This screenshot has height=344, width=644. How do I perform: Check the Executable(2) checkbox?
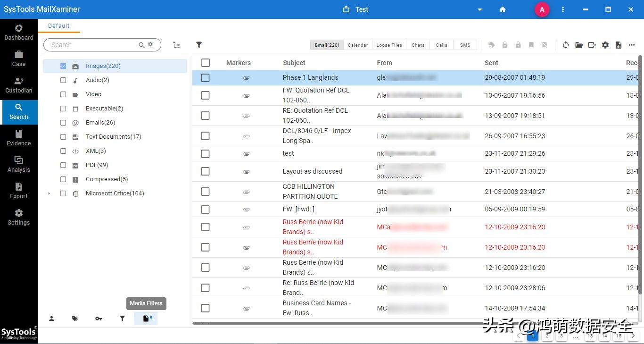[x=63, y=109]
